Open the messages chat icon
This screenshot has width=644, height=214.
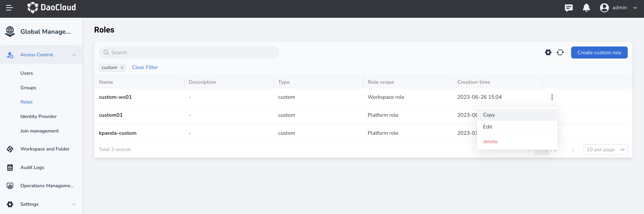tap(569, 8)
